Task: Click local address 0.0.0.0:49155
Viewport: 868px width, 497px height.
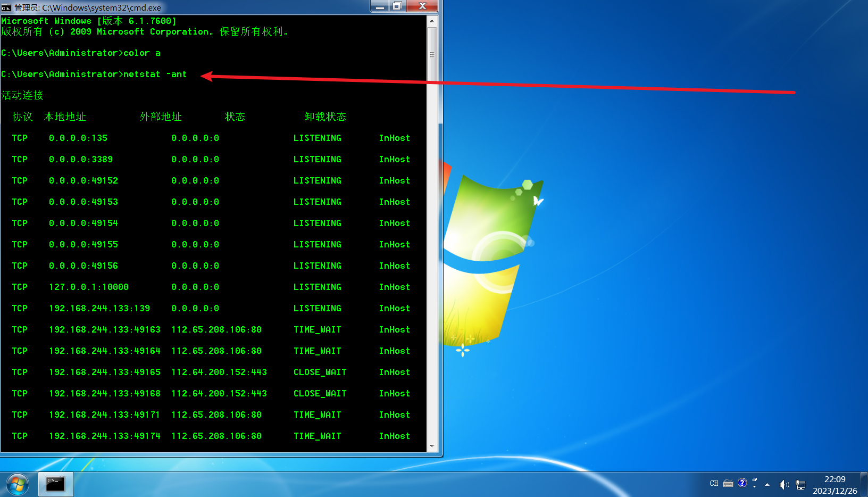Action: (x=84, y=244)
